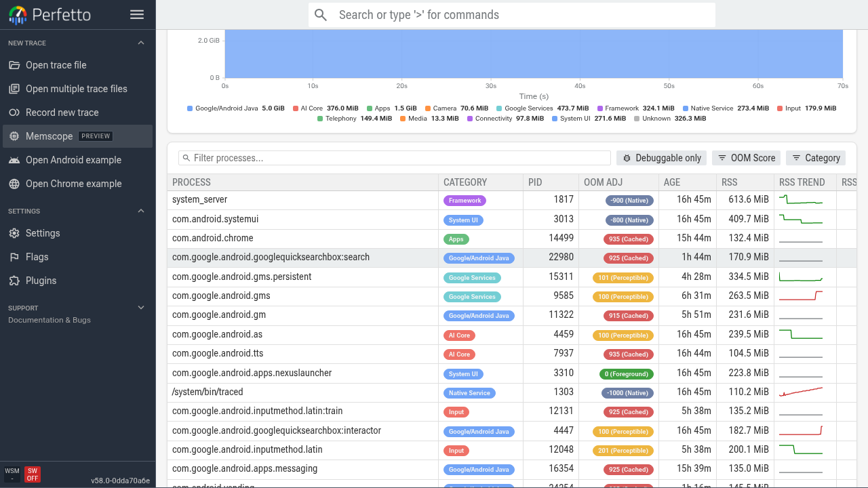Viewport: 868px width, 488px height.
Task: Toggle the Media legend entry
Action: pyautogui.click(x=429, y=119)
